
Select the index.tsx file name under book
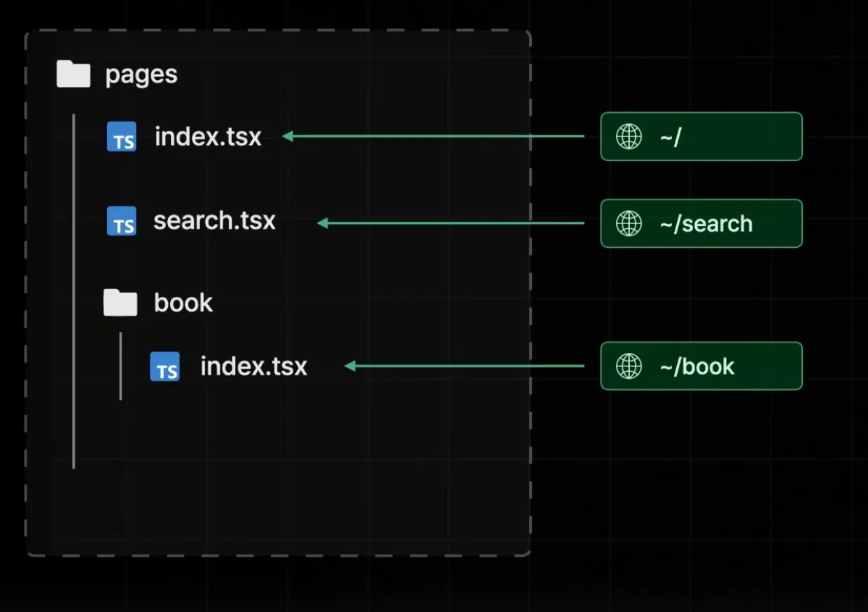(253, 367)
